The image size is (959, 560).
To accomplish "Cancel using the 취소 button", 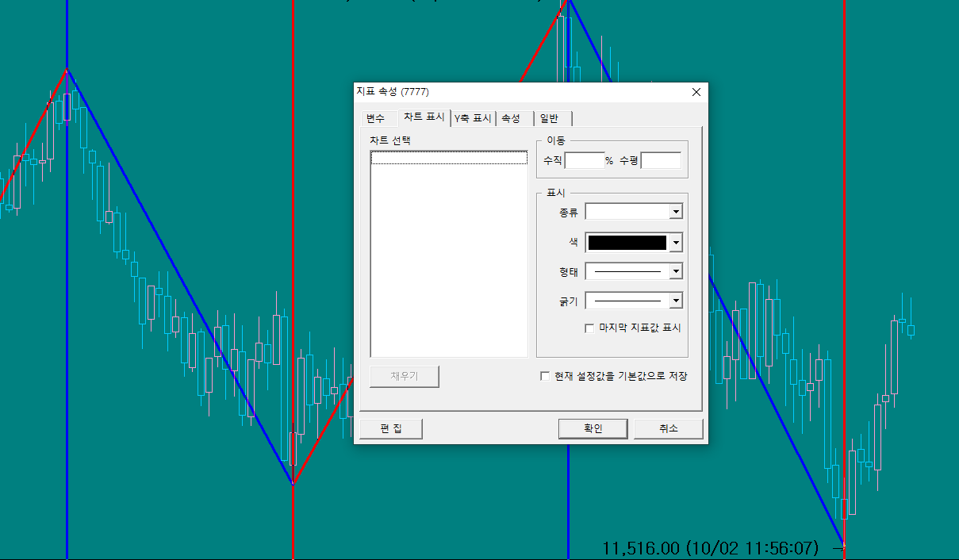I will pyautogui.click(x=668, y=428).
